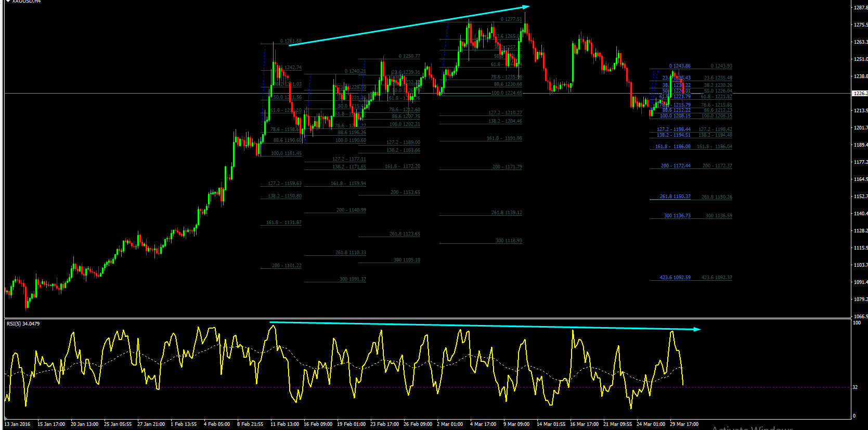This screenshot has height=430, width=868.
Task: Click the Fibonacci label 0 1261.68
Action: pos(291,41)
